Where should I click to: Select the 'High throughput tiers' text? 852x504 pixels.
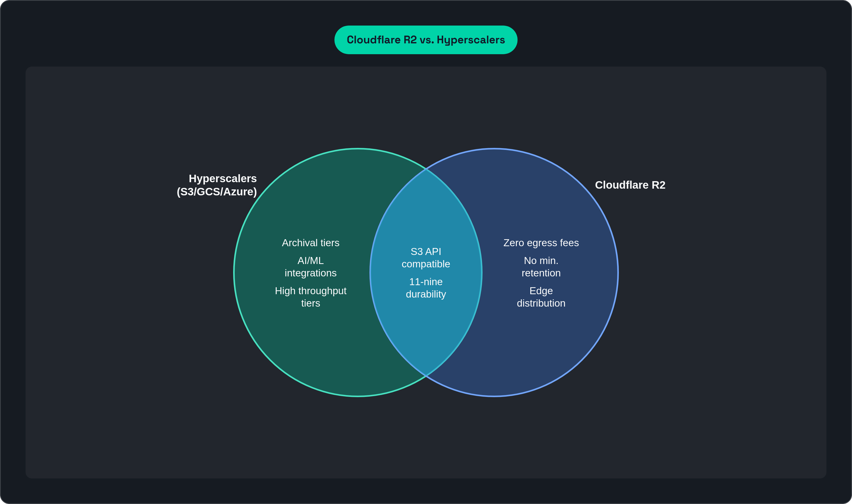tap(311, 297)
